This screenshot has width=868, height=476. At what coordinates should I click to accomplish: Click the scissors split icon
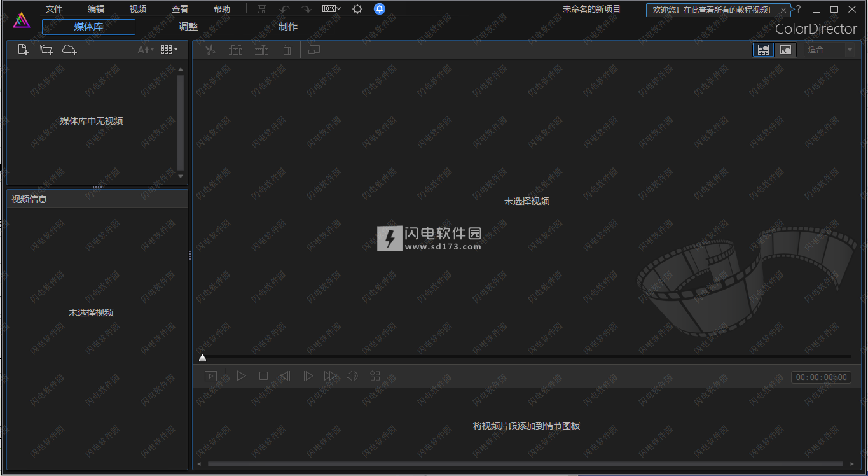(210, 50)
